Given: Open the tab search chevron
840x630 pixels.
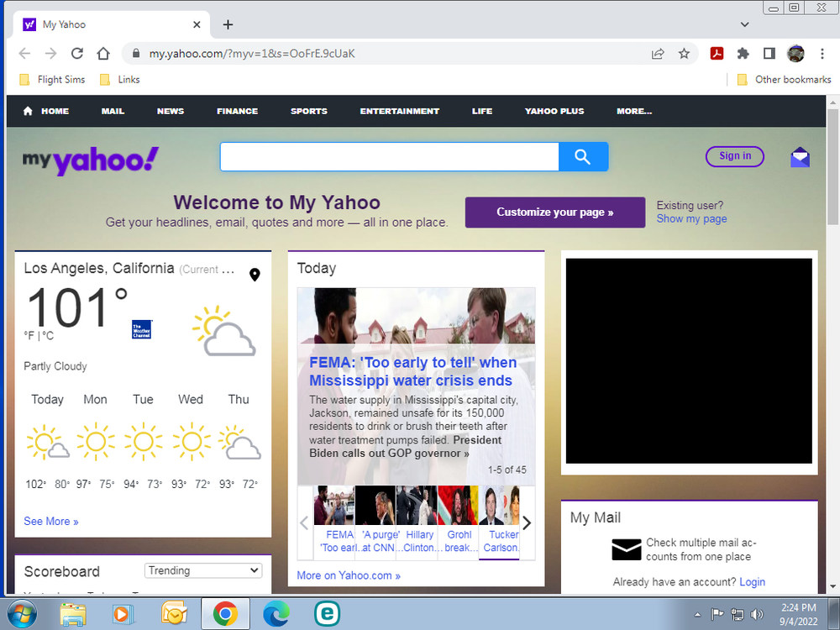Looking at the screenshot, I should [x=744, y=24].
